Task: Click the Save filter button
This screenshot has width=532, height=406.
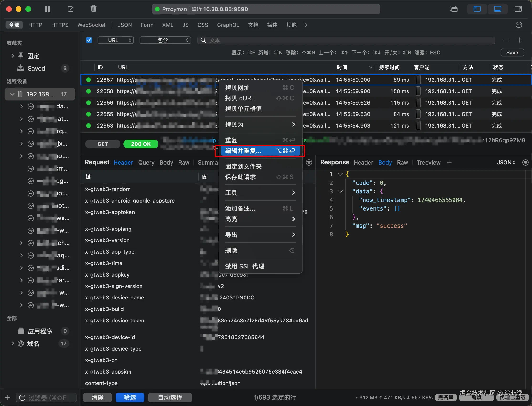Action: coord(512,53)
